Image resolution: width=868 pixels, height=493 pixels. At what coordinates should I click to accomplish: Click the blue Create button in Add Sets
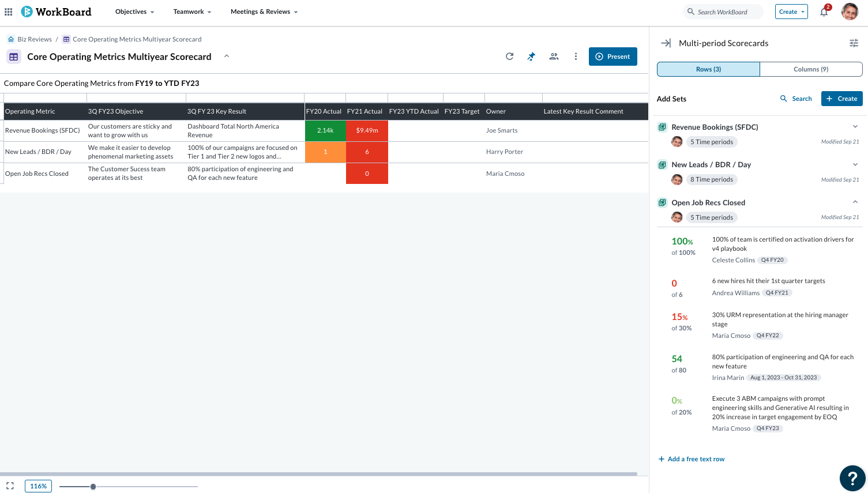[x=841, y=99]
